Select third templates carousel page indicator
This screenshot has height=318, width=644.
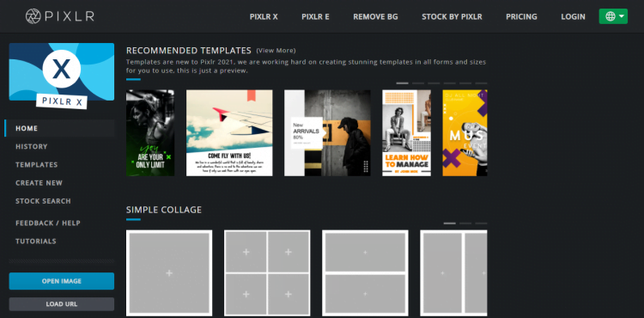point(434,83)
